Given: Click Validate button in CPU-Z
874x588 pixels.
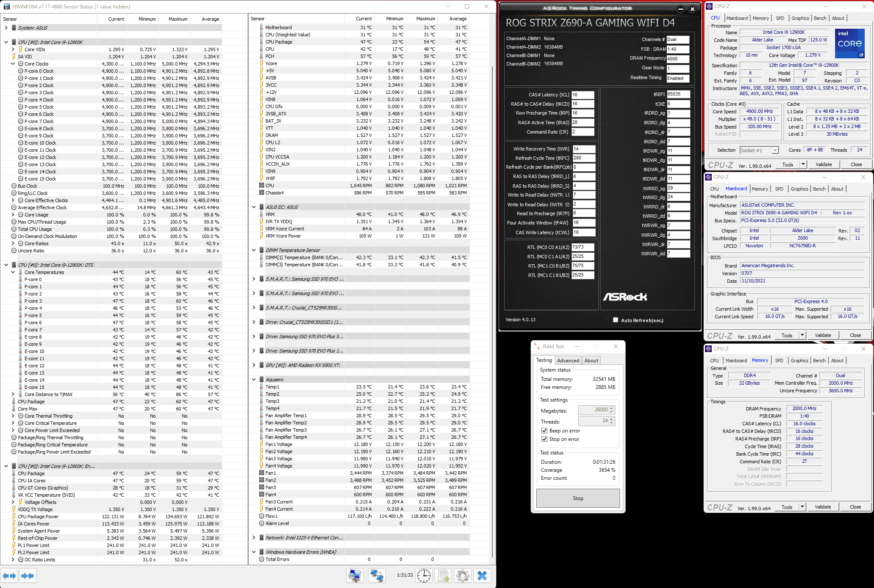Looking at the screenshot, I should click(x=828, y=165).
